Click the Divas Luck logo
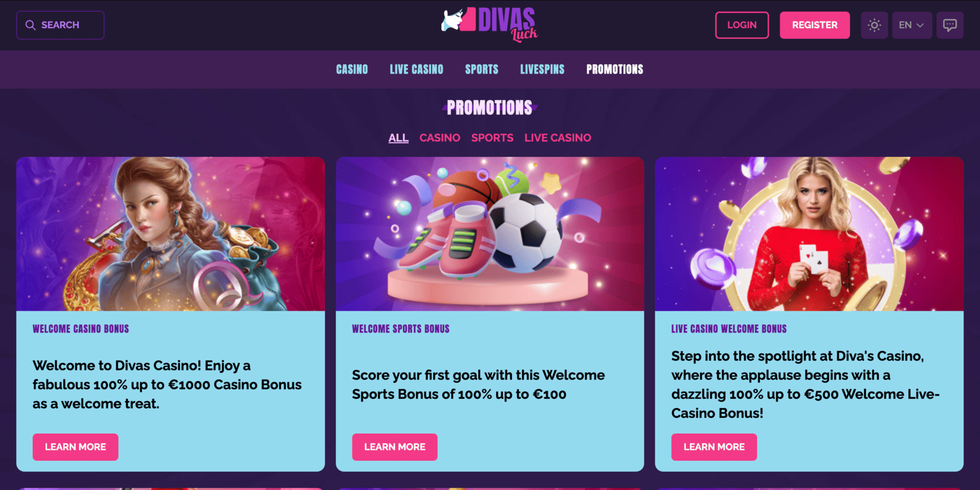The image size is (980, 490). pyautogui.click(x=489, y=24)
